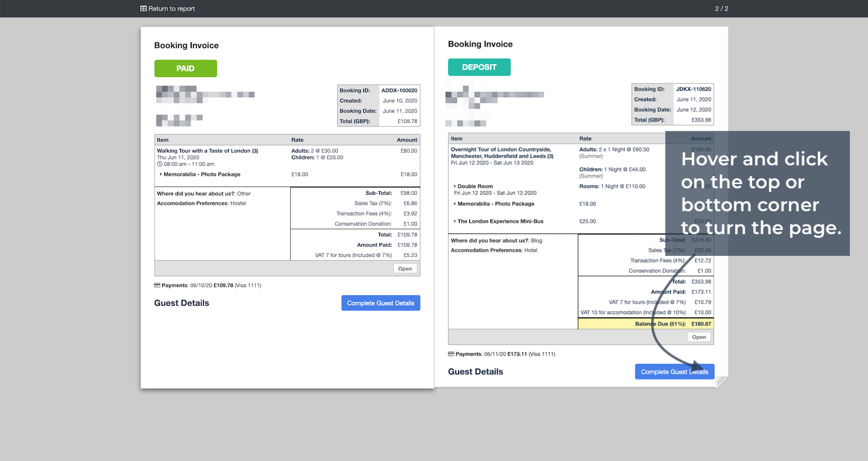Screen dimensions: 868x461
Task: Click the curled bottom page corner
Action: point(722,381)
